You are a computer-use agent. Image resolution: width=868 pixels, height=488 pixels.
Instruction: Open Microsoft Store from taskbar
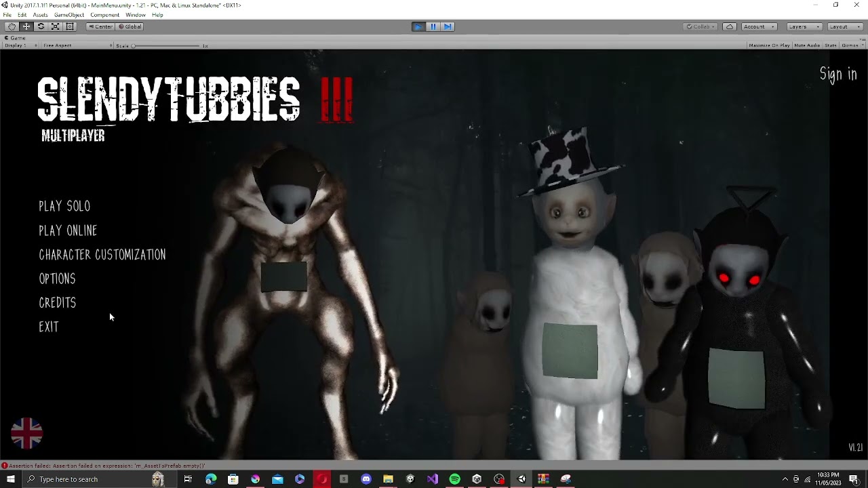233,479
